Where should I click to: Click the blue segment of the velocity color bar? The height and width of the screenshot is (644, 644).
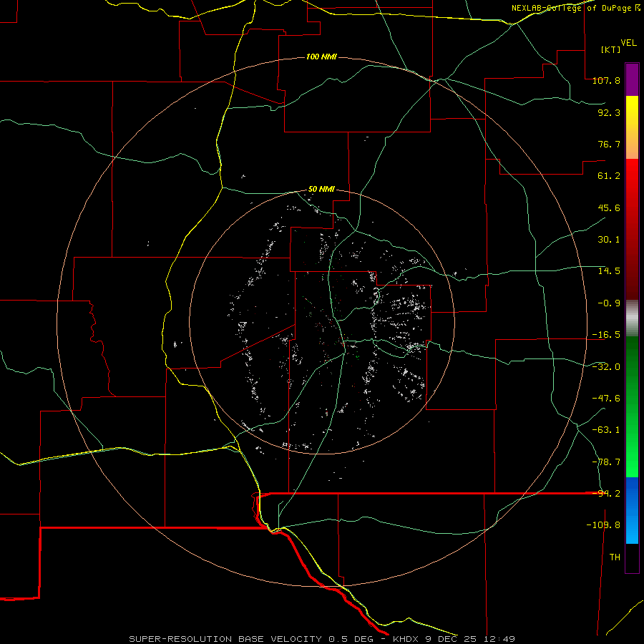pyautogui.click(x=632, y=510)
